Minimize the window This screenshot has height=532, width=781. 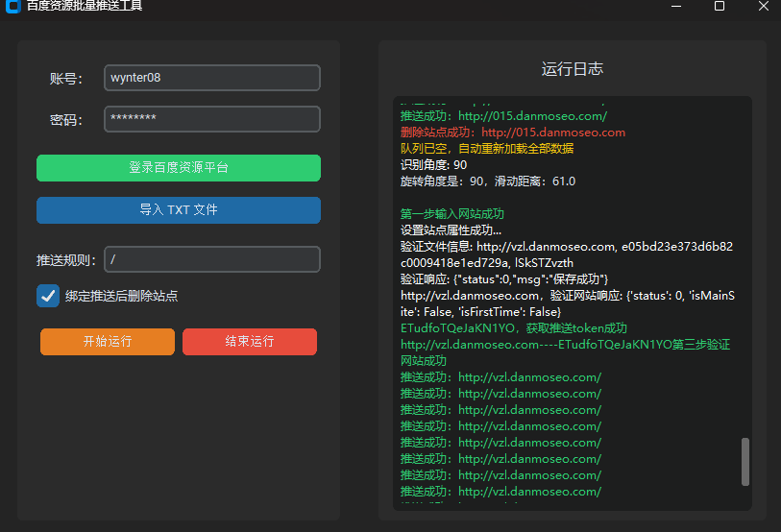point(676,6)
